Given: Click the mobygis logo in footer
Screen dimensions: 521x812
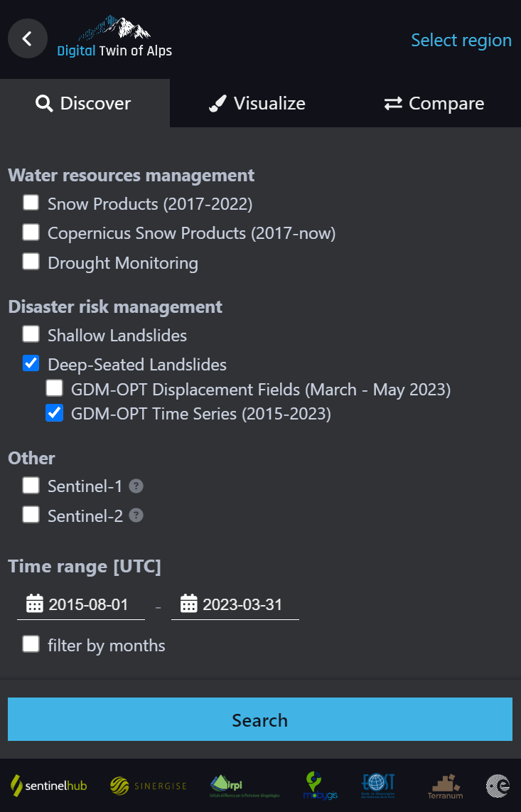Looking at the screenshot, I should click(x=320, y=786).
